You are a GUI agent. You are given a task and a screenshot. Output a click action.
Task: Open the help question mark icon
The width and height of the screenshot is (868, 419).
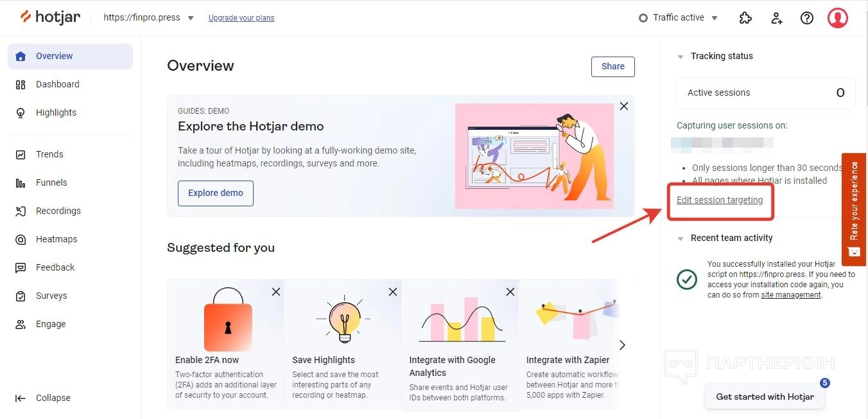(x=807, y=18)
